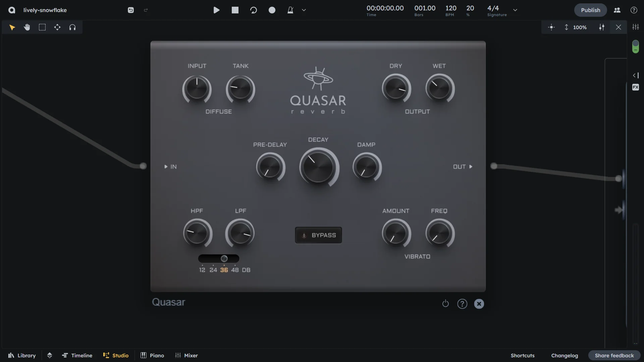This screenshot has height=362, width=644.
Task: Open the dropdown next to the metronome
Action: 304,10
